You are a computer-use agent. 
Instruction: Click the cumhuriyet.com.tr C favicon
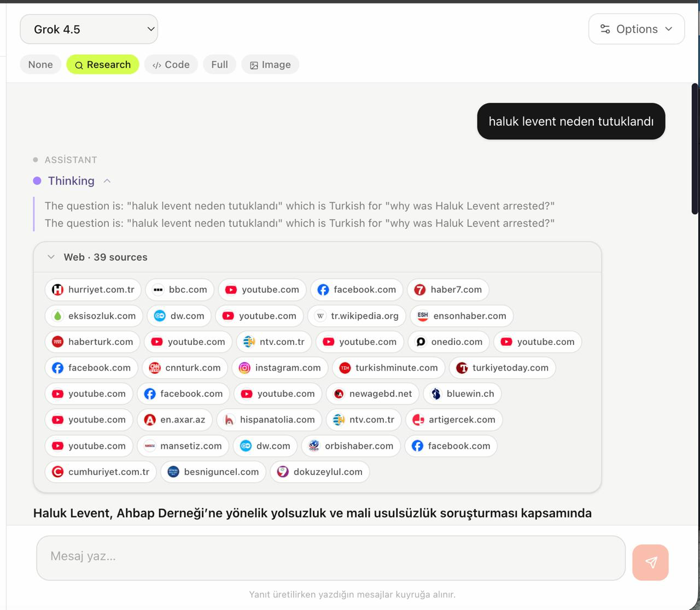click(57, 472)
